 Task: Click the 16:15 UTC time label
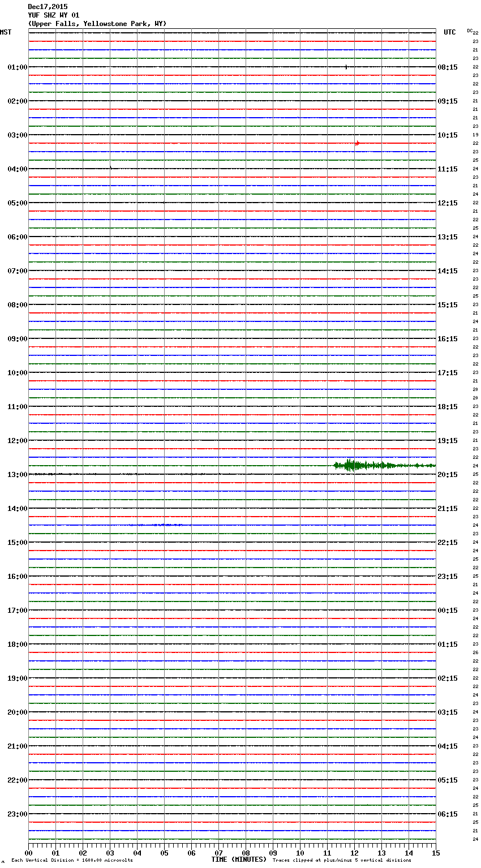[448, 339]
